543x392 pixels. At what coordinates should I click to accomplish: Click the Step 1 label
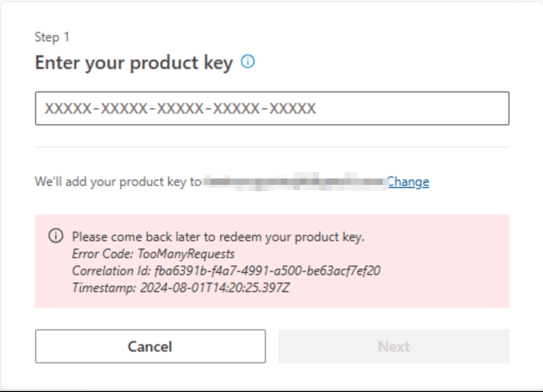[52, 37]
